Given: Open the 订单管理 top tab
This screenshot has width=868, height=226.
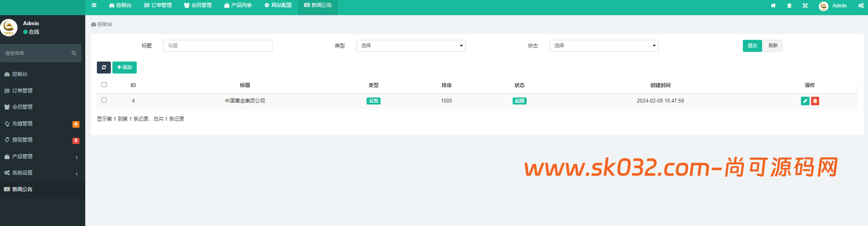Looking at the screenshot, I should [x=158, y=5].
